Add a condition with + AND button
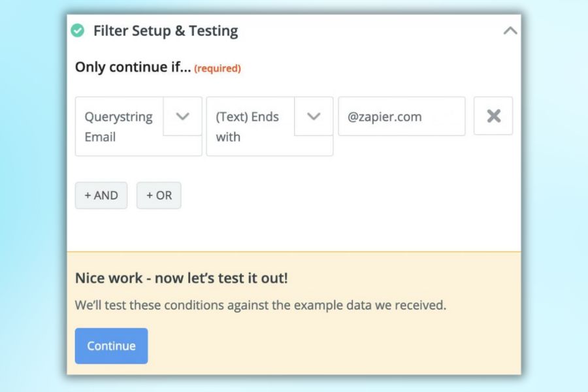 click(x=101, y=195)
